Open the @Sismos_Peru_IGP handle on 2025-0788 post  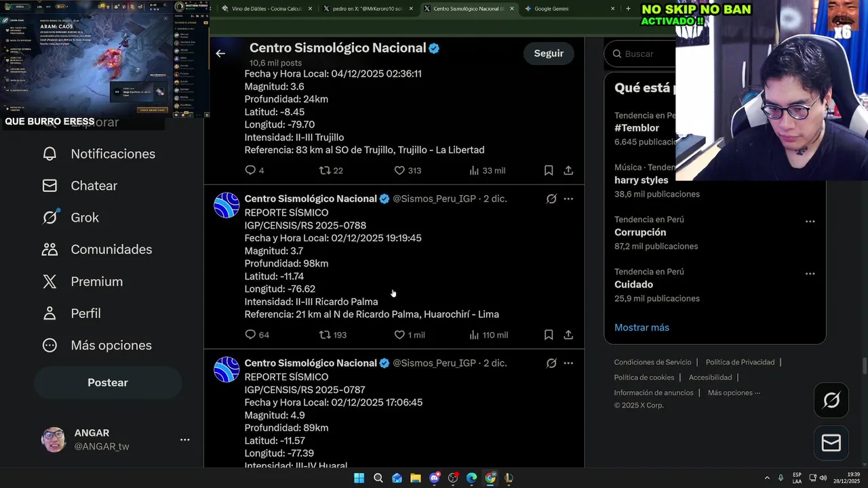tap(434, 199)
